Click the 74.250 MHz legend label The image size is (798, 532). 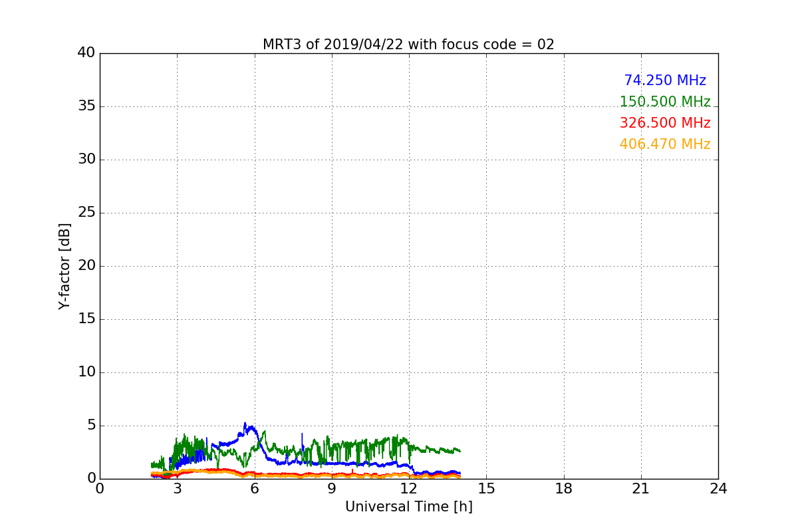pyautogui.click(x=665, y=80)
